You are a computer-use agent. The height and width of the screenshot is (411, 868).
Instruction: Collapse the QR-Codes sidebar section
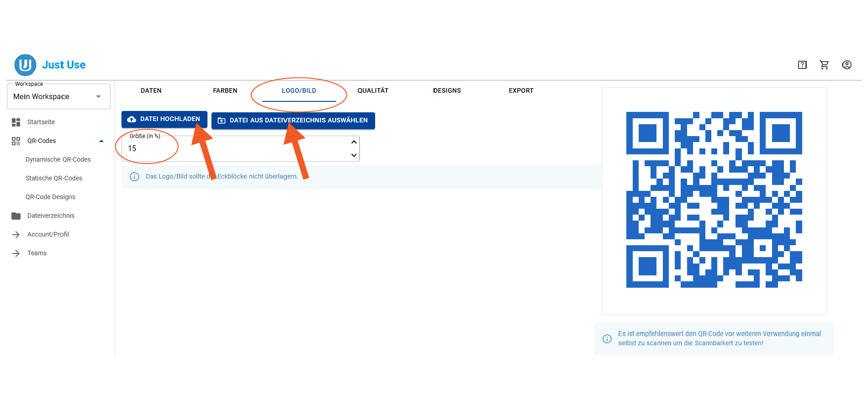coord(101,141)
